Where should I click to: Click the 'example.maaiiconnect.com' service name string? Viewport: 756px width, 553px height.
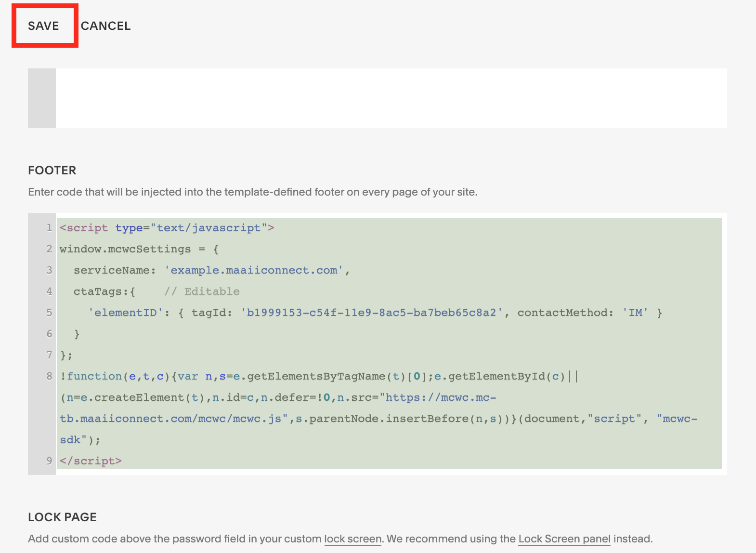click(254, 270)
